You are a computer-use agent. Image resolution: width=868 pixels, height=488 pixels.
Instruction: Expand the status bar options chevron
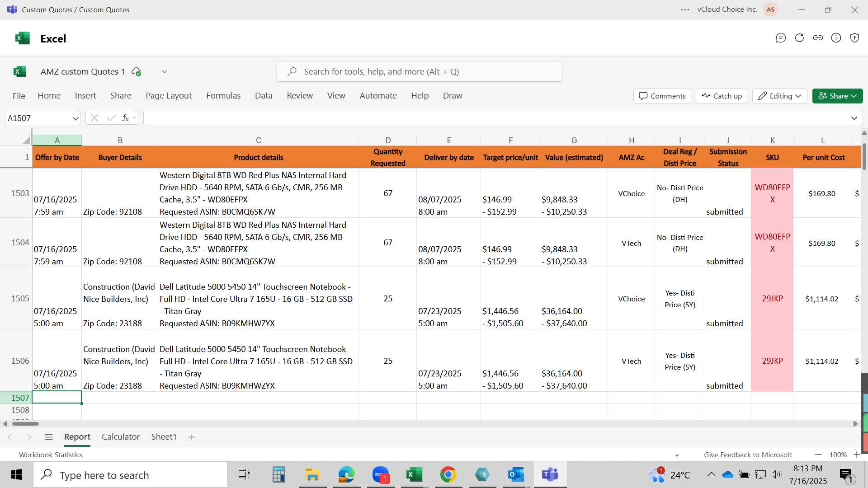[x=677, y=455]
